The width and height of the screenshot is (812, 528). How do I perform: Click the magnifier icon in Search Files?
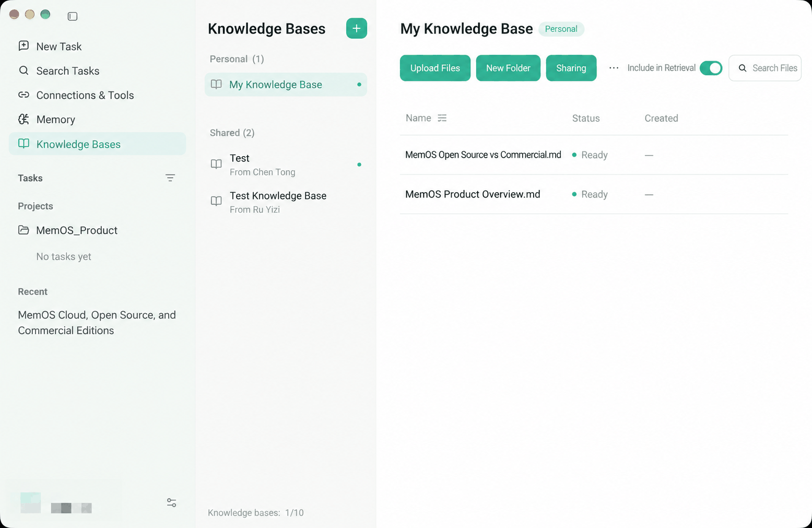[743, 68]
